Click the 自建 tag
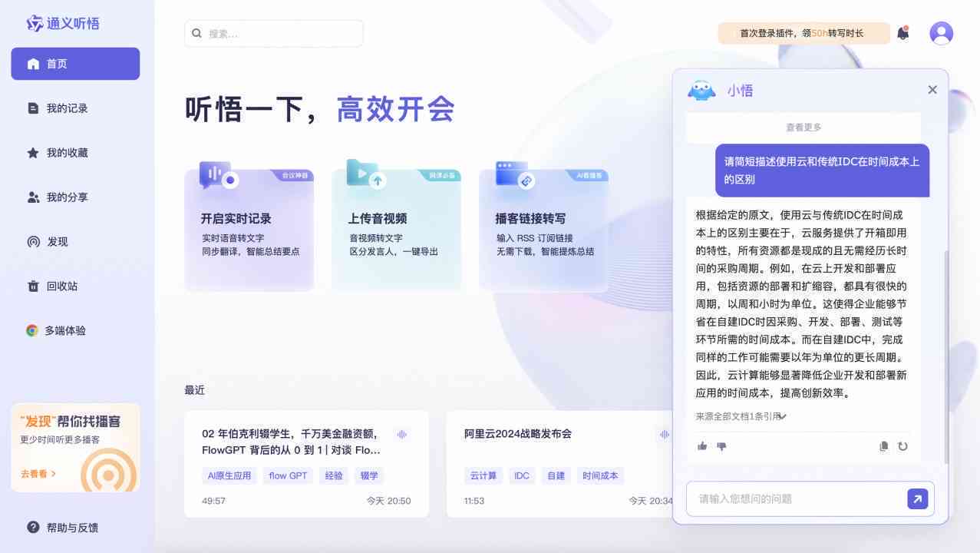980x553 pixels. (556, 476)
